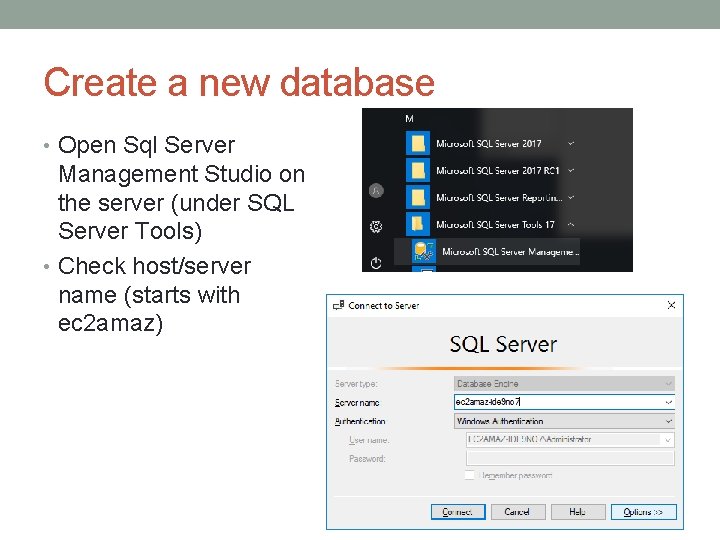Click the Cancel button
720x540 pixels.
point(518,512)
